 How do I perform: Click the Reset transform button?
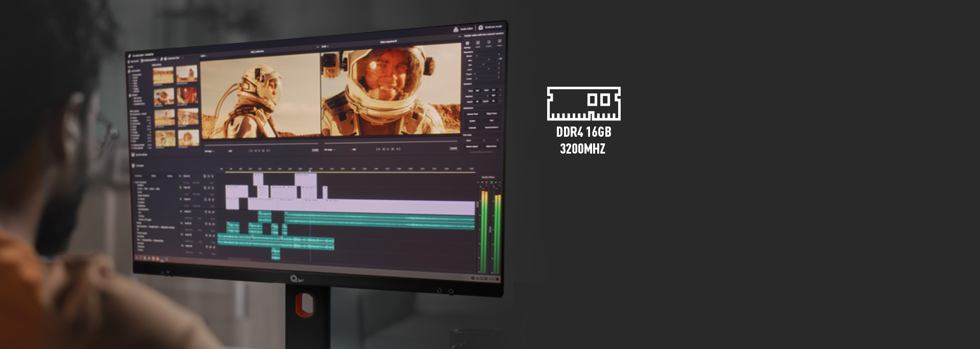492,127
